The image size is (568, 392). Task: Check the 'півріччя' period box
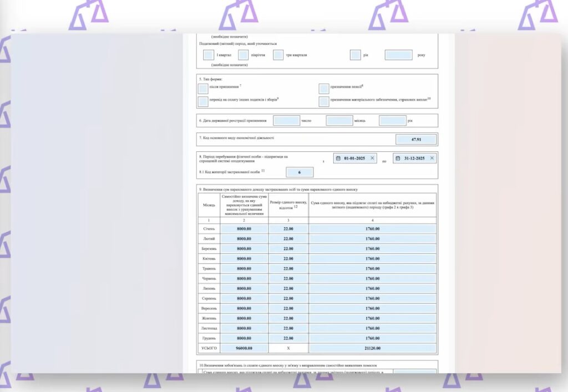coord(243,55)
